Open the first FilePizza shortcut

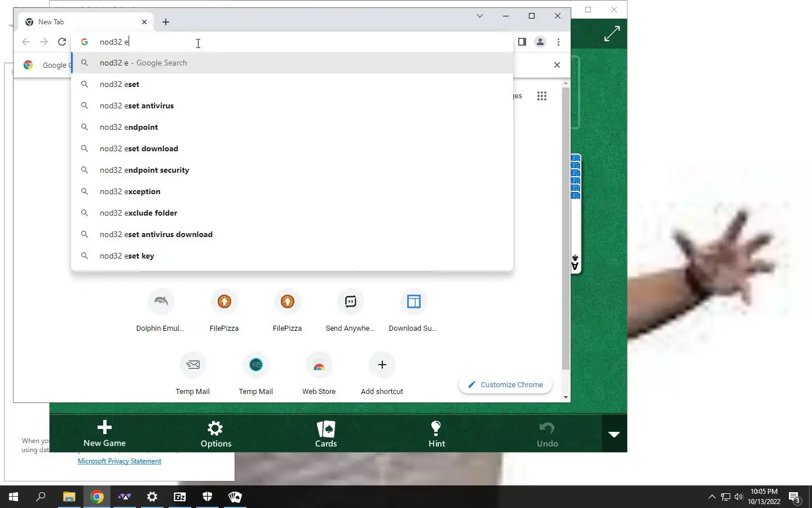(x=224, y=310)
